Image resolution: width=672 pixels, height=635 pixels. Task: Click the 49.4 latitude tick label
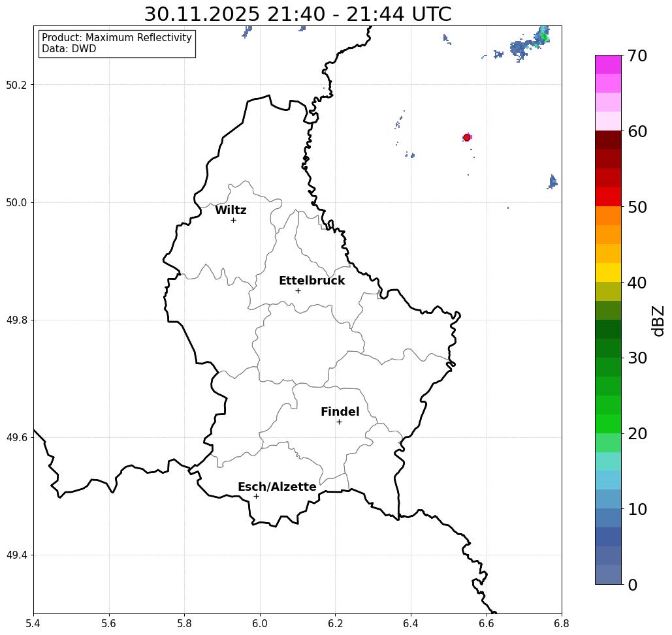pos(16,555)
